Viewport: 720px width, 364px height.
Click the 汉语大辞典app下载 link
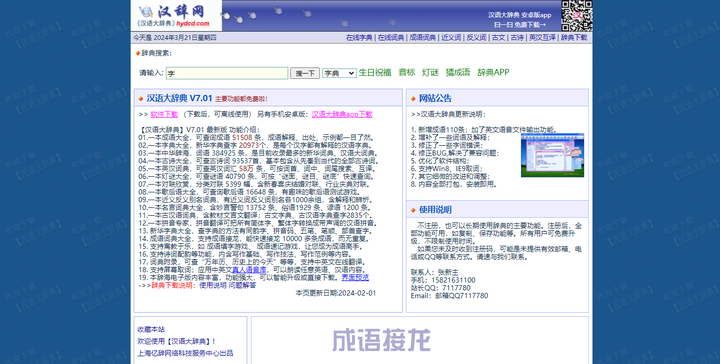(342, 114)
